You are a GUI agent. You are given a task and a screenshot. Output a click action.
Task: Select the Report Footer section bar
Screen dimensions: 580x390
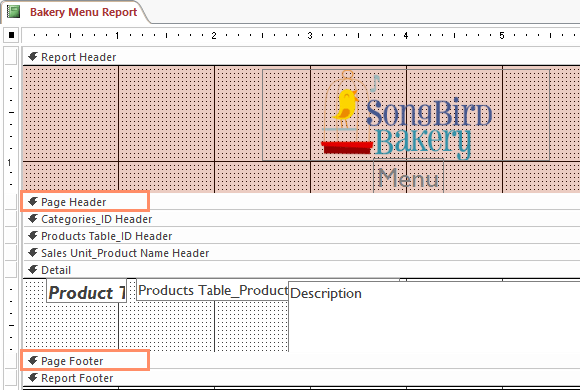tap(301, 378)
